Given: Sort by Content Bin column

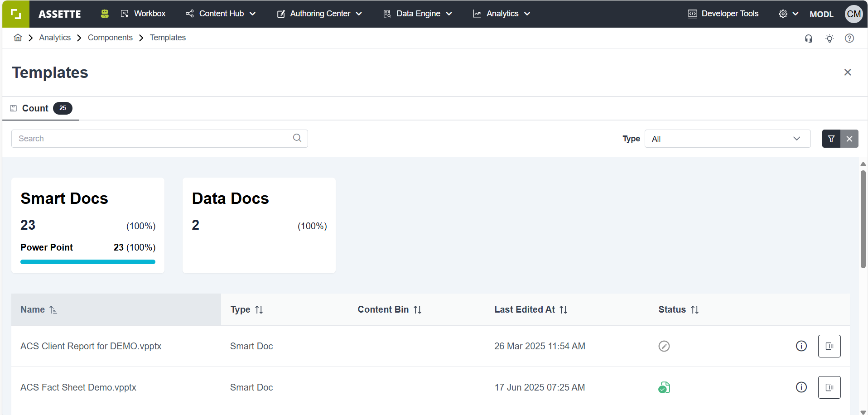Looking at the screenshot, I should point(390,309).
